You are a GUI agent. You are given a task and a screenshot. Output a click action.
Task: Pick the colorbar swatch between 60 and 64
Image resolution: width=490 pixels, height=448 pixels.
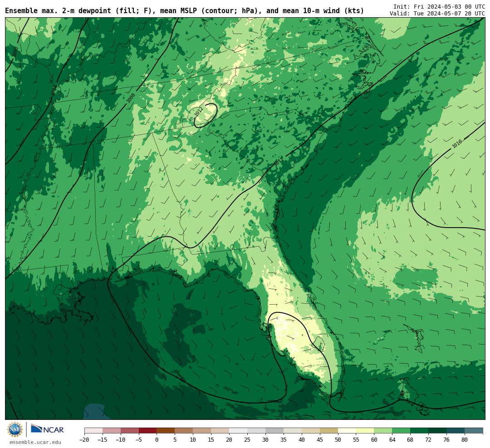coord(383,431)
